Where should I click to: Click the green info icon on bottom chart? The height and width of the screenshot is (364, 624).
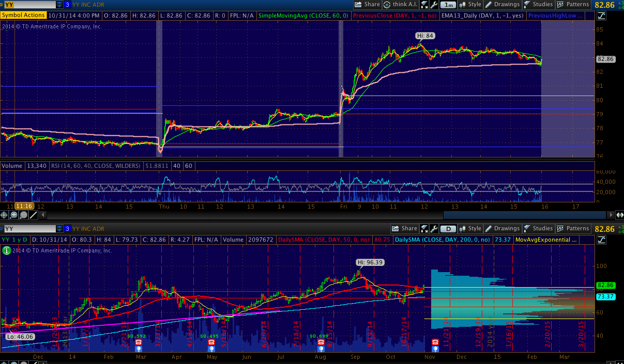6,250
